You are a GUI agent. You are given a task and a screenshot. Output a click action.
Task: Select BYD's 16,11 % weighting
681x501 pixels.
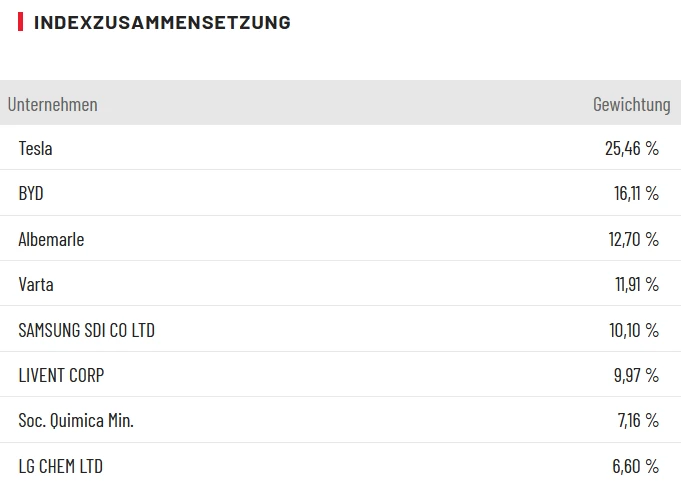pos(636,194)
